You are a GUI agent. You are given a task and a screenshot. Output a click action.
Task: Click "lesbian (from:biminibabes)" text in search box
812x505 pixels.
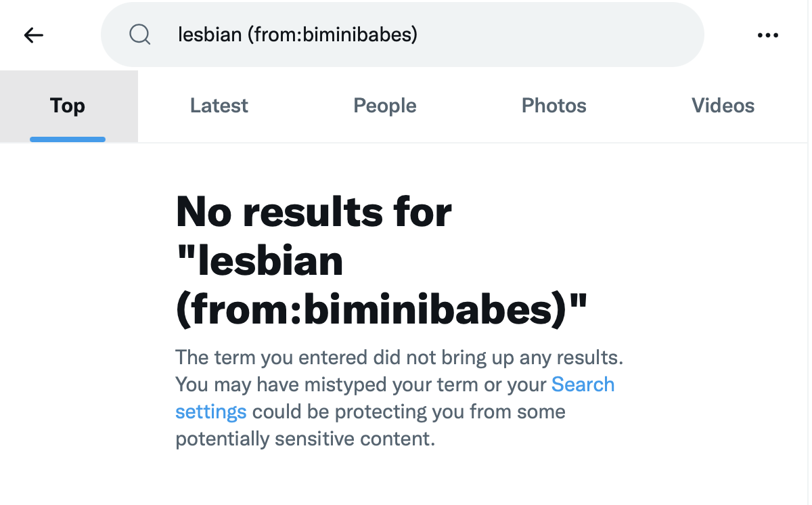pos(298,35)
